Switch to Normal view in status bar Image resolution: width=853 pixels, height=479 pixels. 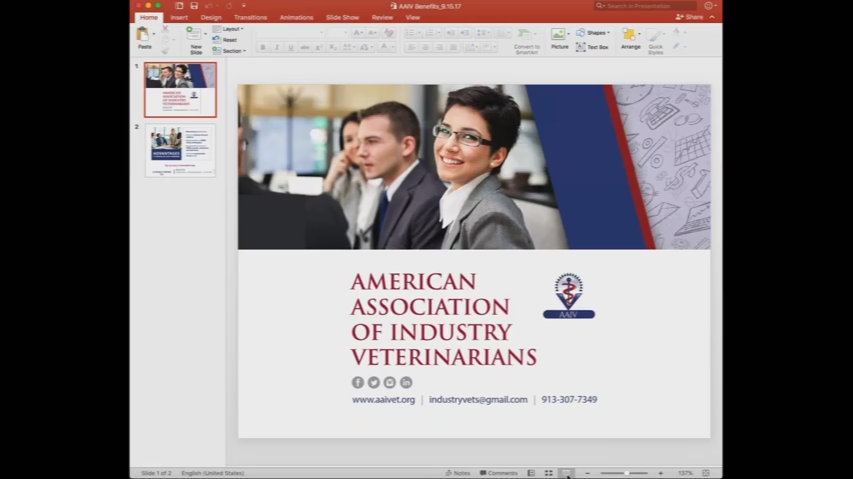pos(531,473)
